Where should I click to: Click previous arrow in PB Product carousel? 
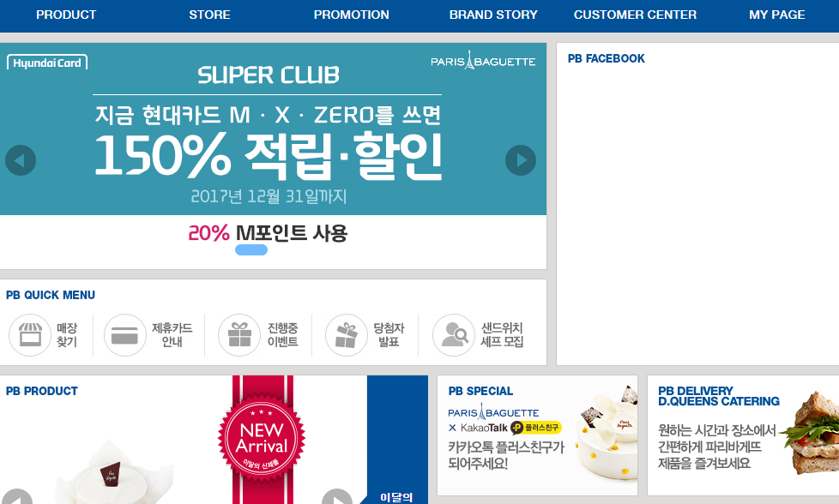coord(17,498)
